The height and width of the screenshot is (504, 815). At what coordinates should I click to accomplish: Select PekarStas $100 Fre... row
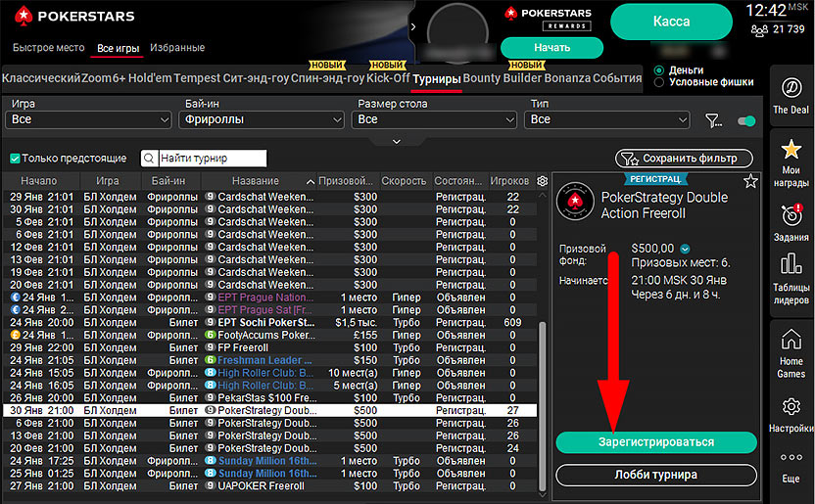coord(270,398)
